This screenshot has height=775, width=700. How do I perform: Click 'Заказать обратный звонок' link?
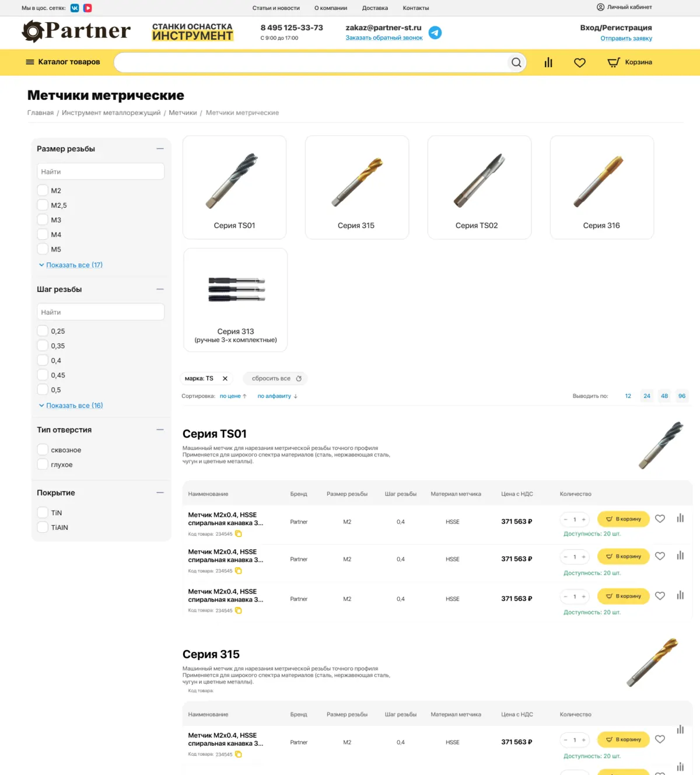[x=384, y=38]
